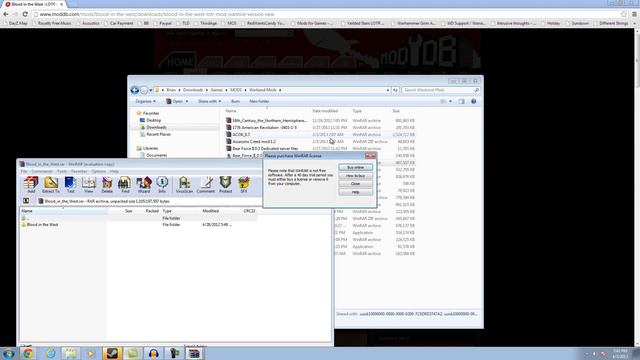The image size is (640, 360).
Task: Click Burn in Explorer toolbar
Action: tap(236, 101)
